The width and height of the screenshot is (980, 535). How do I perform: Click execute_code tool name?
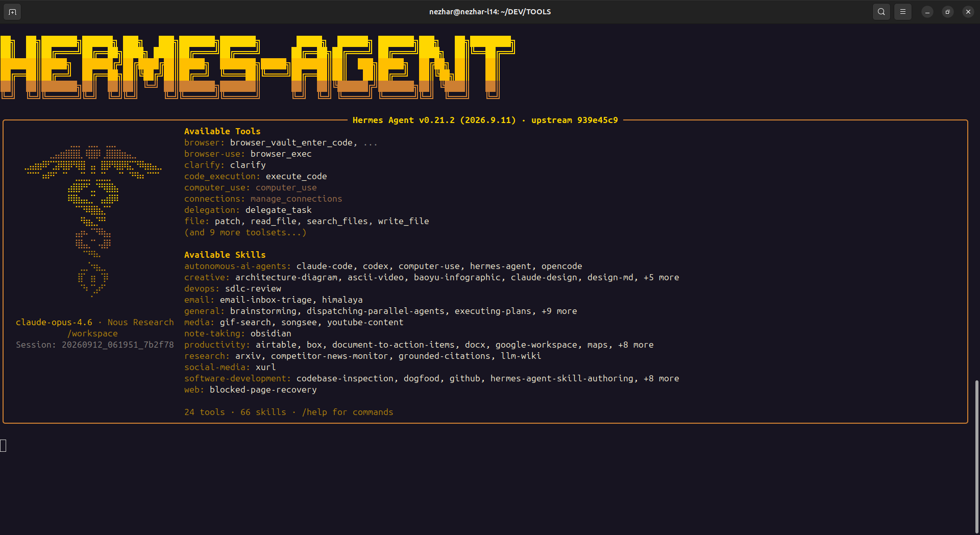point(296,176)
